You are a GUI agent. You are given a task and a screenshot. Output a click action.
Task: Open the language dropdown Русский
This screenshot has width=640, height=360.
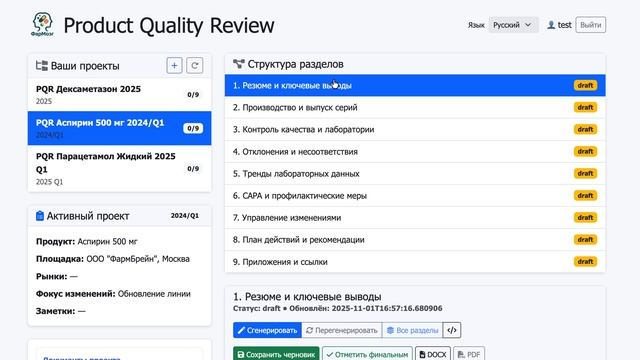(x=513, y=25)
